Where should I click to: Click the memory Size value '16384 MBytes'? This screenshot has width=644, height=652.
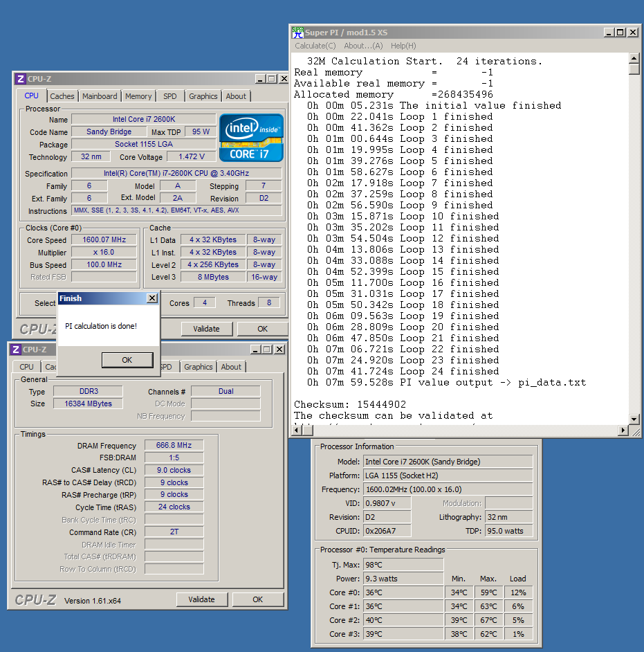click(x=89, y=404)
